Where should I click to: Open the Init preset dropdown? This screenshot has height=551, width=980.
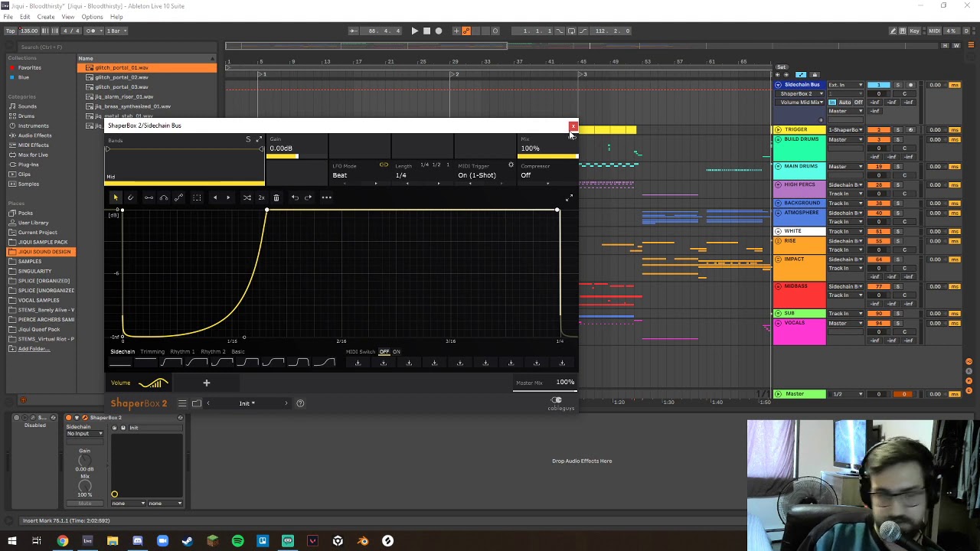246,403
